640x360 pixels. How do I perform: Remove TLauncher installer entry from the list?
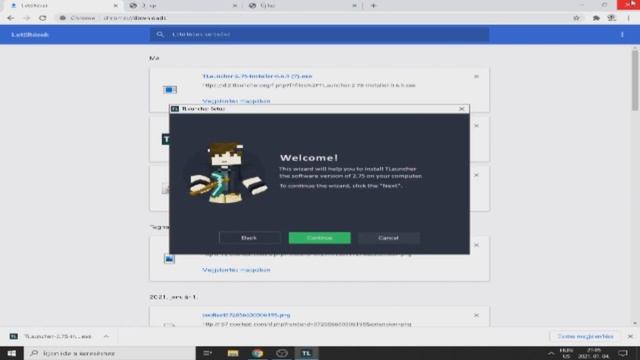(476, 76)
